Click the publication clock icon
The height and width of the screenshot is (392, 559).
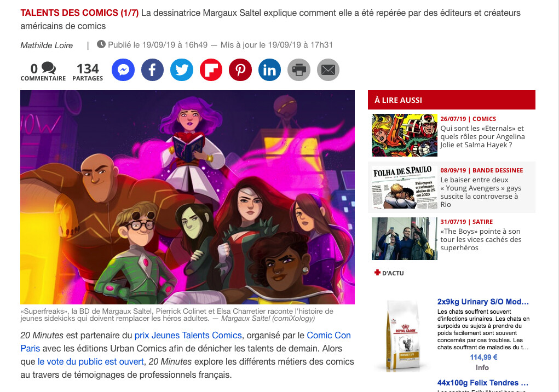(x=101, y=44)
